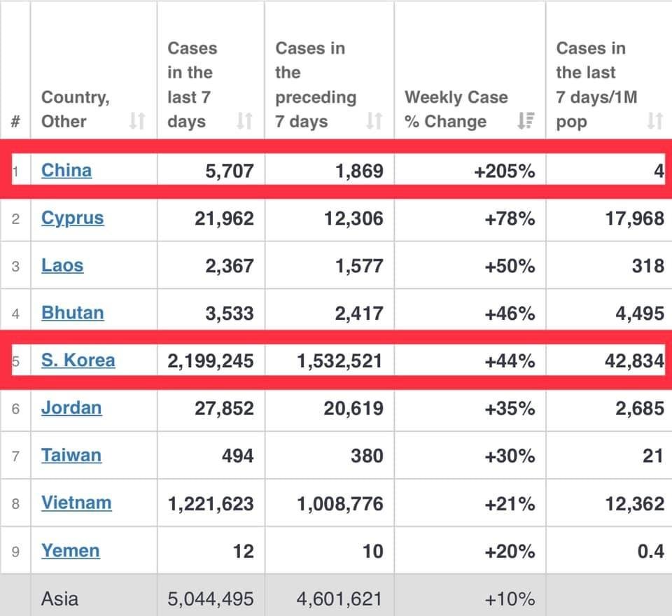Click the Asia total row label
The image size is (672, 616).
tap(60, 598)
